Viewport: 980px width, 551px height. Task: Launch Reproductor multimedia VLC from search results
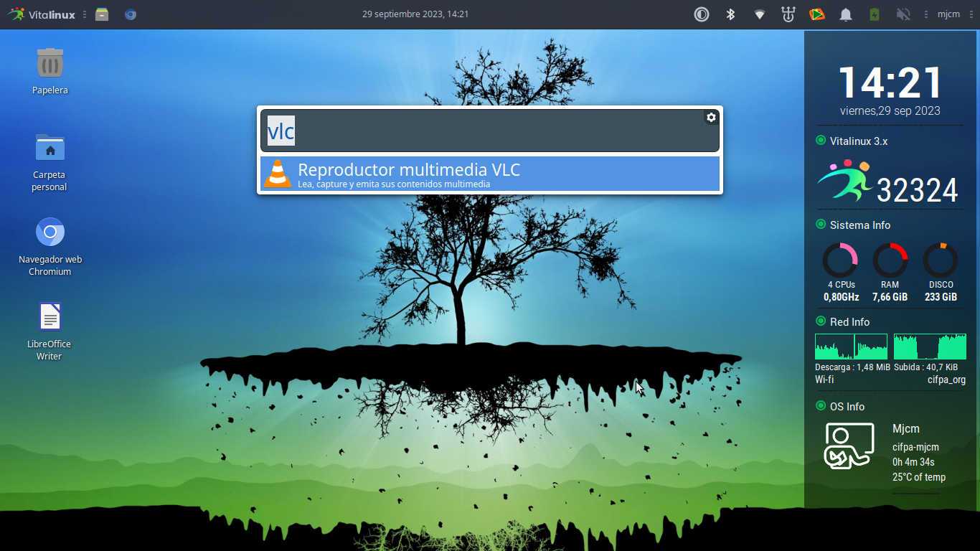click(x=490, y=174)
